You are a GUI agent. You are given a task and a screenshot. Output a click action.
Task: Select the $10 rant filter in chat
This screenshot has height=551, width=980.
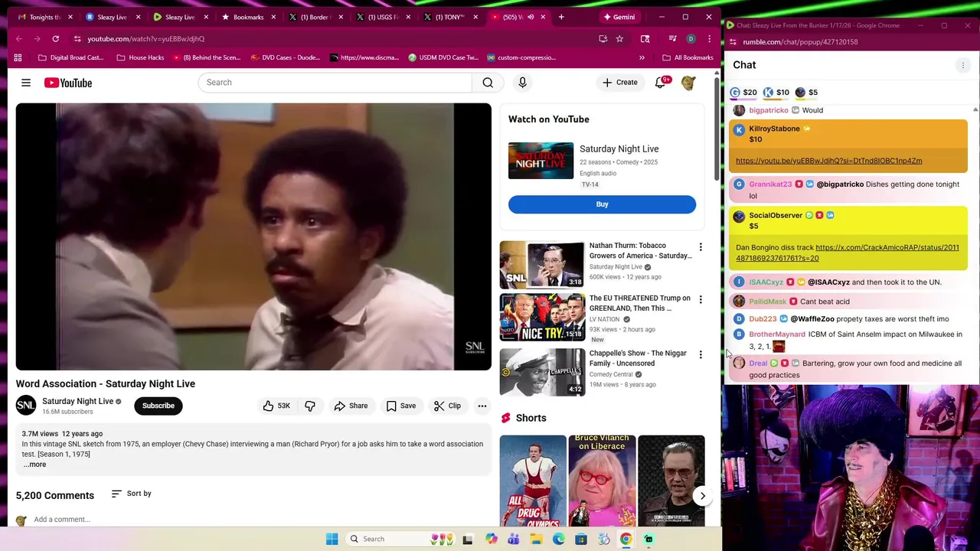tap(776, 93)
